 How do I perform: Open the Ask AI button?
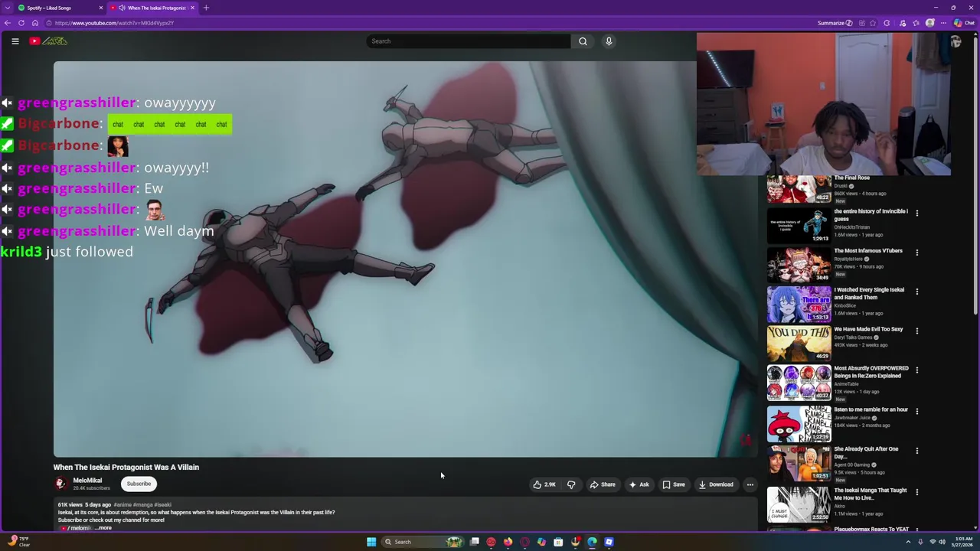(639, 484)
